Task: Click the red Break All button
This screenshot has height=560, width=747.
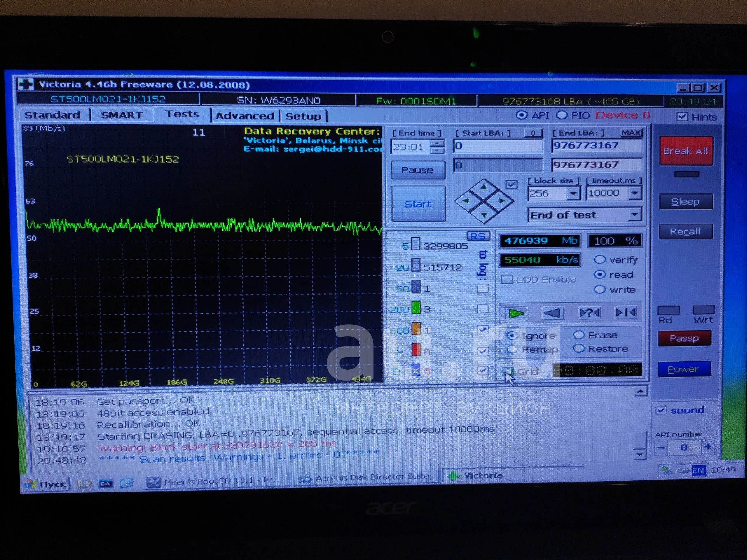Action: coord(686,150)
